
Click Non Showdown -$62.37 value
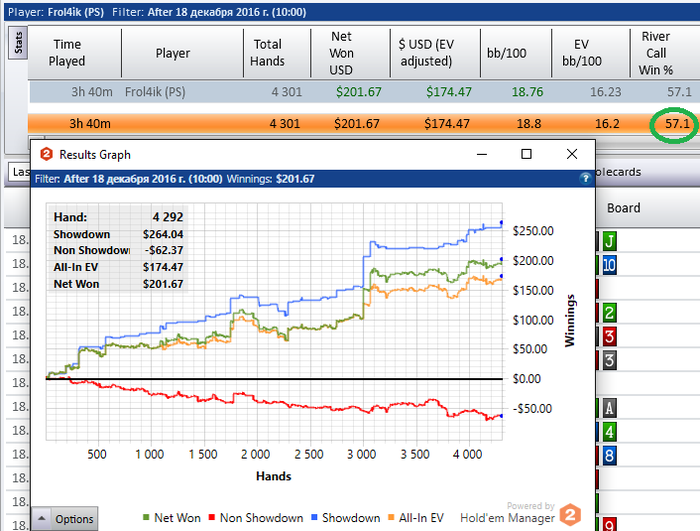click(x=164, y=250)
